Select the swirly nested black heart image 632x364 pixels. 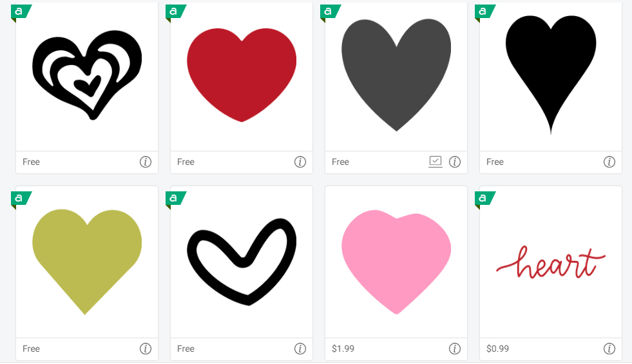[x=87, y=75]
